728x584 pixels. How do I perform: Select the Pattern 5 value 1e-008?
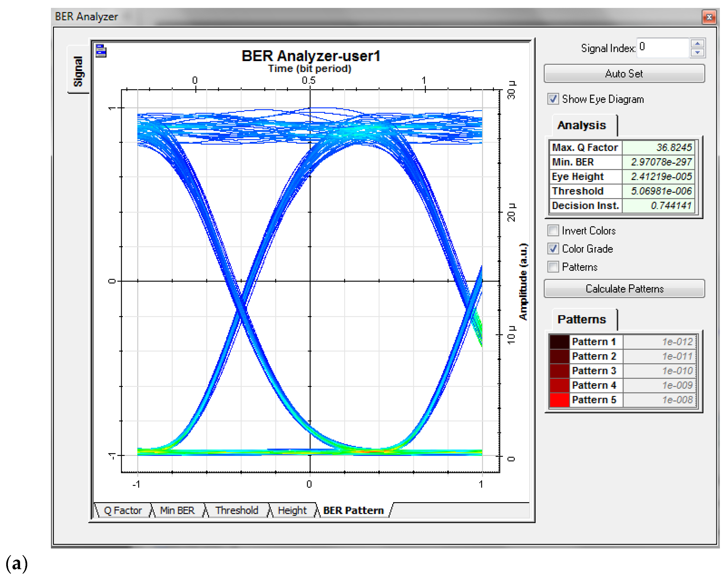pos(660,400)
